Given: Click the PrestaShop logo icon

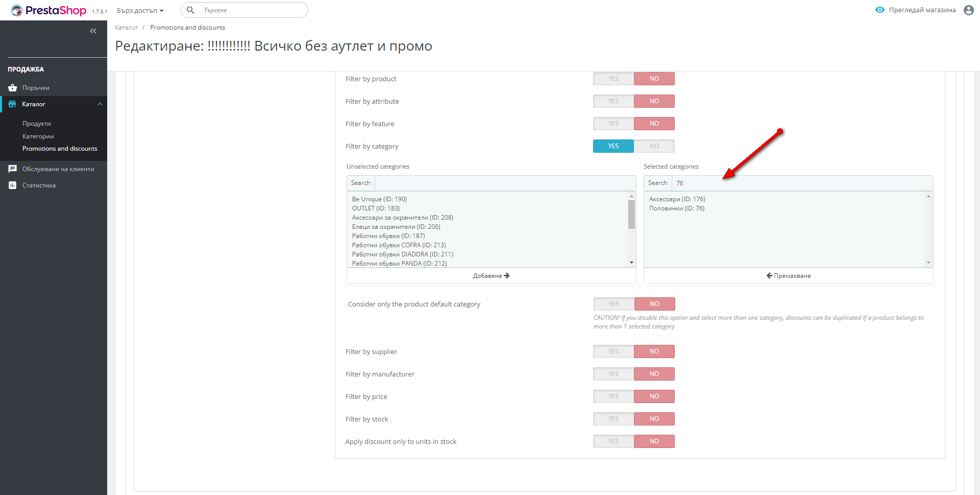Looking at the screenshot, I should click(17, 10).
